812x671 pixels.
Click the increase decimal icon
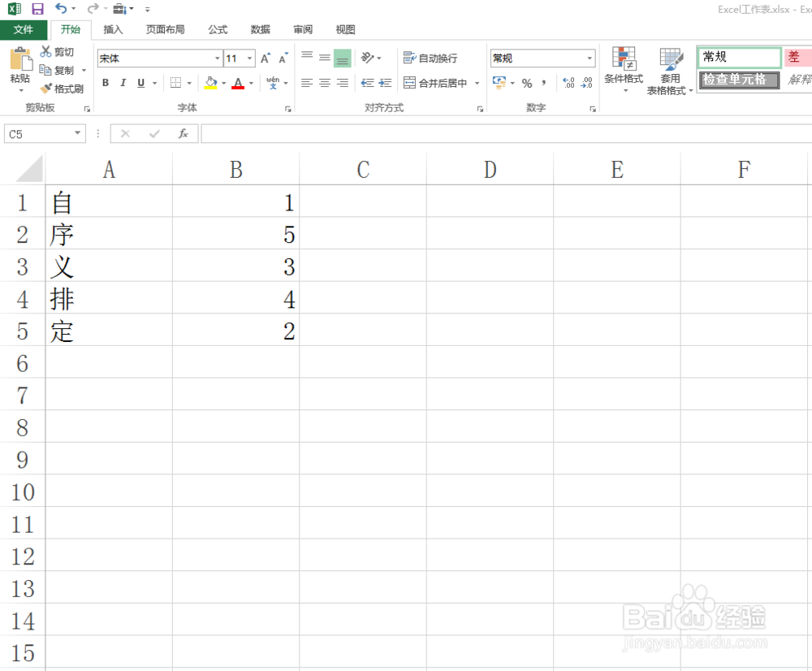[568, 82]
